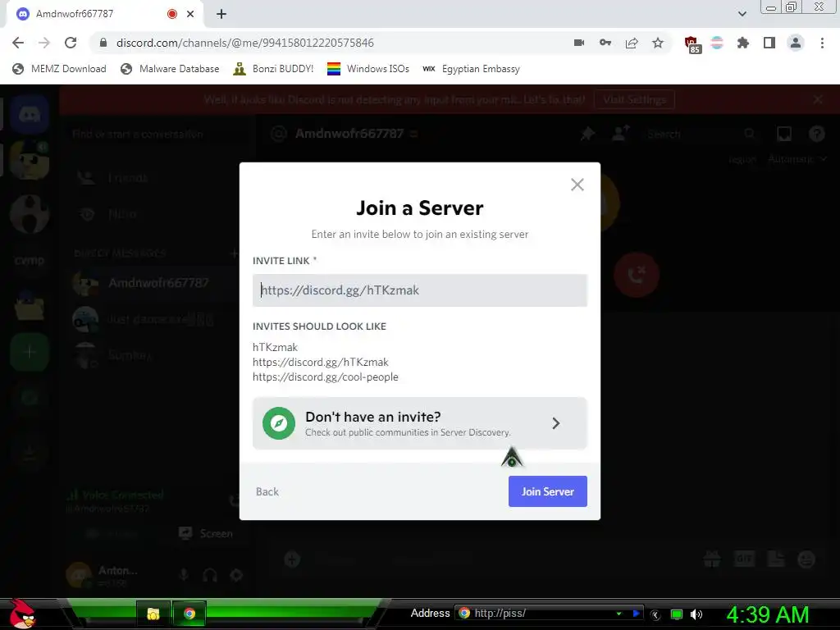The image size is (840, 630).
Task: Close the Amdnwofr667787 tab
Action: [190, 14]
